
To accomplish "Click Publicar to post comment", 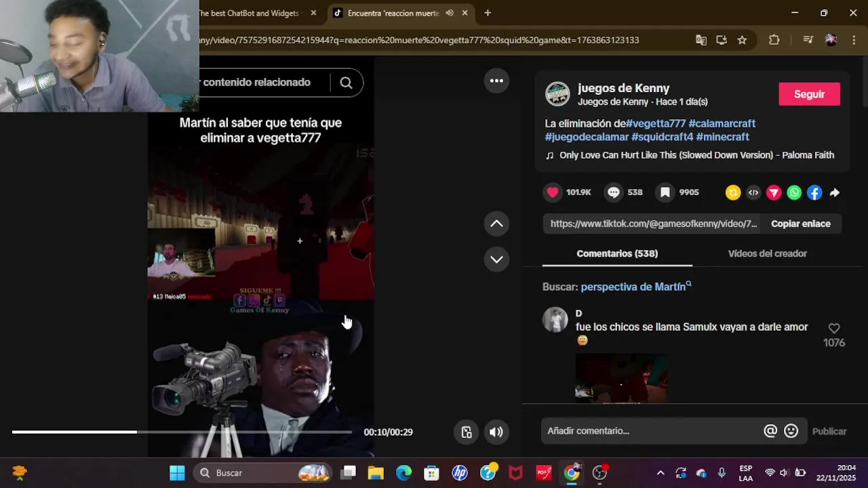I will pyautogui.click(x=829, y=431).
